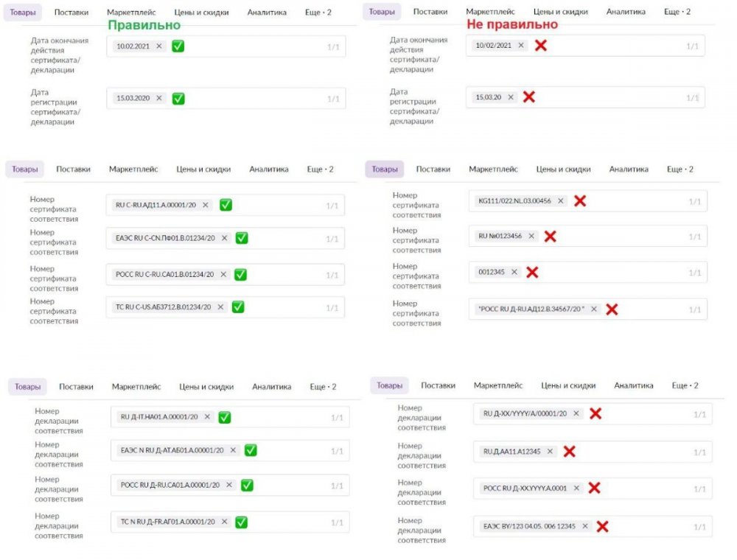
Task: Remove the "RU.Д.АА11.А12345" declaration chip
Action: click(x=550, y=452)
